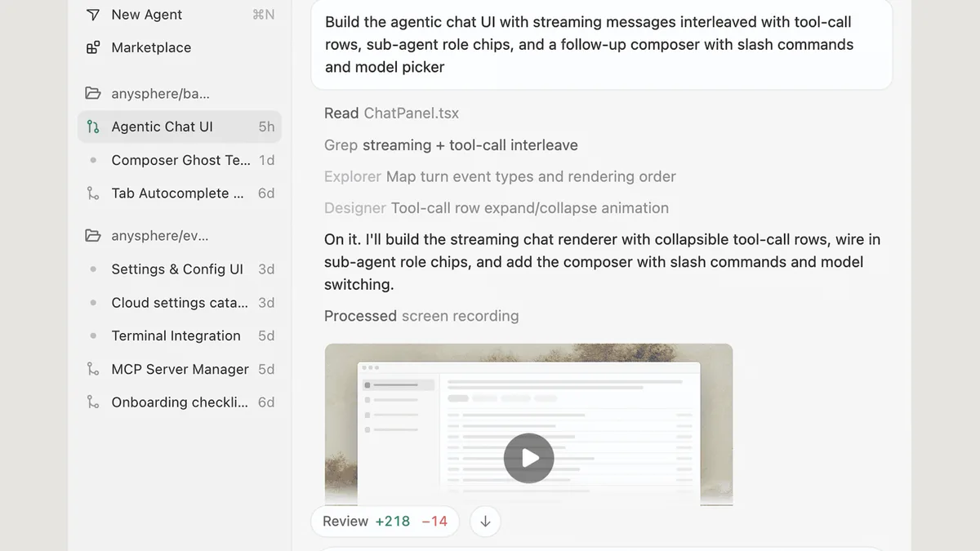Click the 5h timestamp on Agentic Chat UI
The height and width of the screenshot is (551, 980).
(x=266, y=127)
